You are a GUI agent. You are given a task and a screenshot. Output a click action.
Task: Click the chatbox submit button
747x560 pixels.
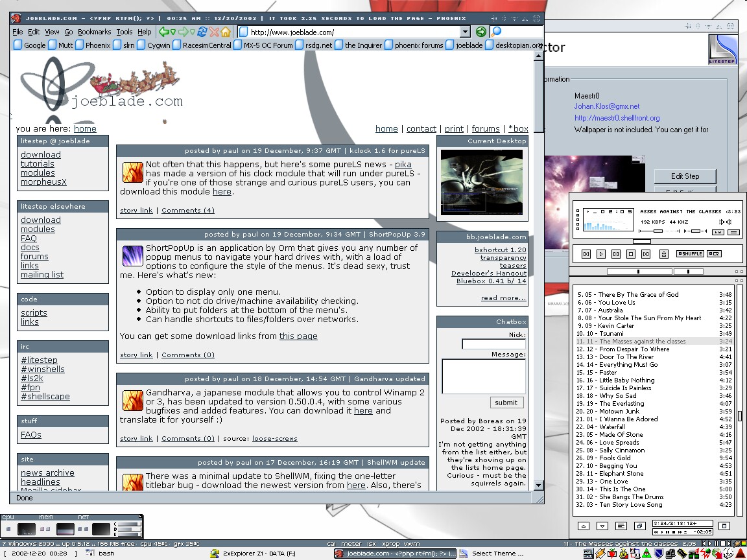[x=506, y=402]
